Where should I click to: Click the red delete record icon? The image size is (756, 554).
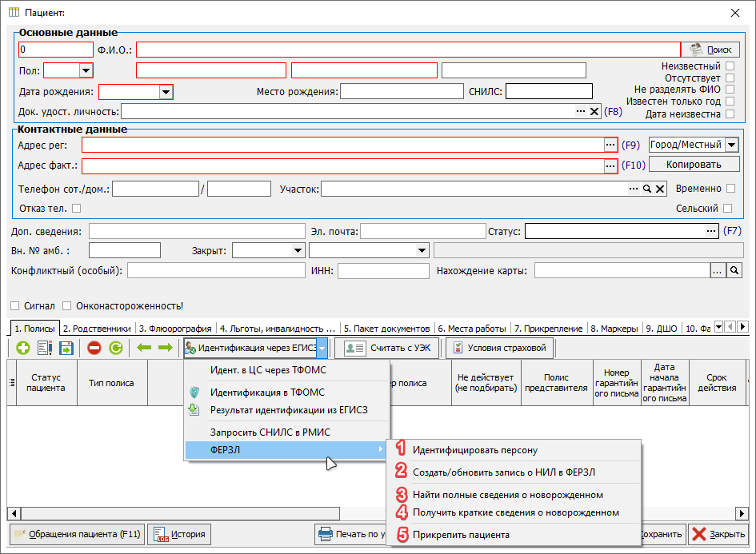[94, 348]
